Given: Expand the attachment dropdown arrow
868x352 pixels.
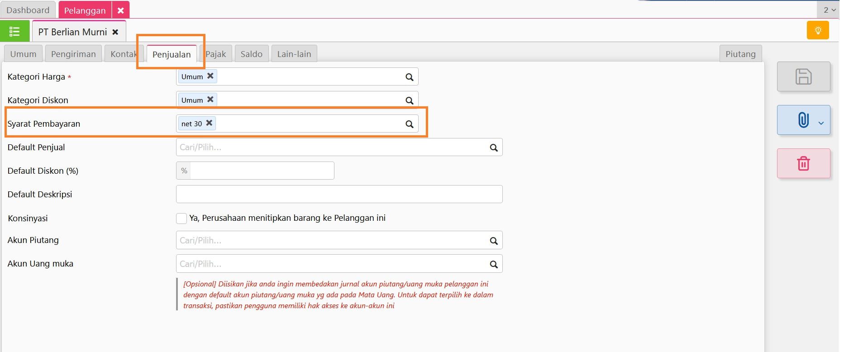Looking at the screenshot, I should 821,123.
